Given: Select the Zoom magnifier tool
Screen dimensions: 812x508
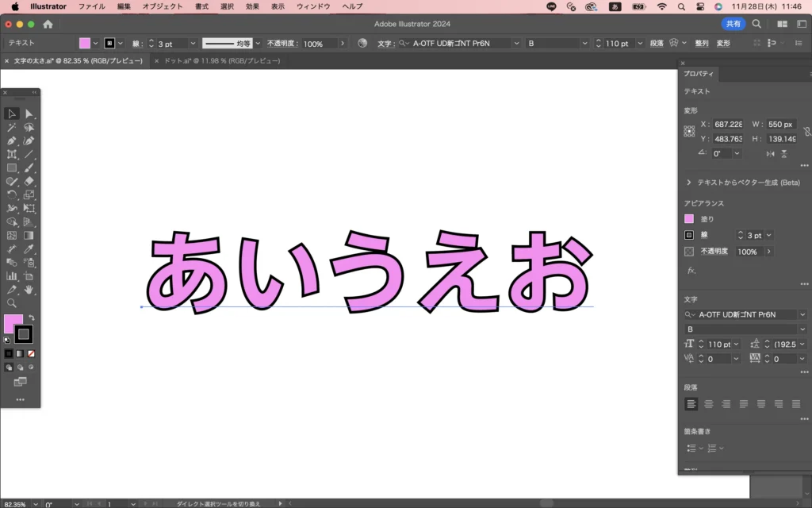Looking at the screenshot, I should 12,303.
